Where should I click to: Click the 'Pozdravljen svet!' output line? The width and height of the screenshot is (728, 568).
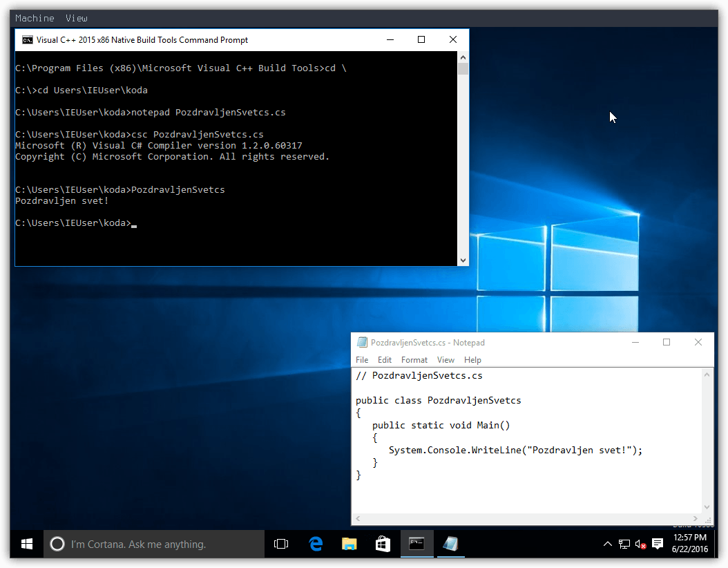[61, 200]
